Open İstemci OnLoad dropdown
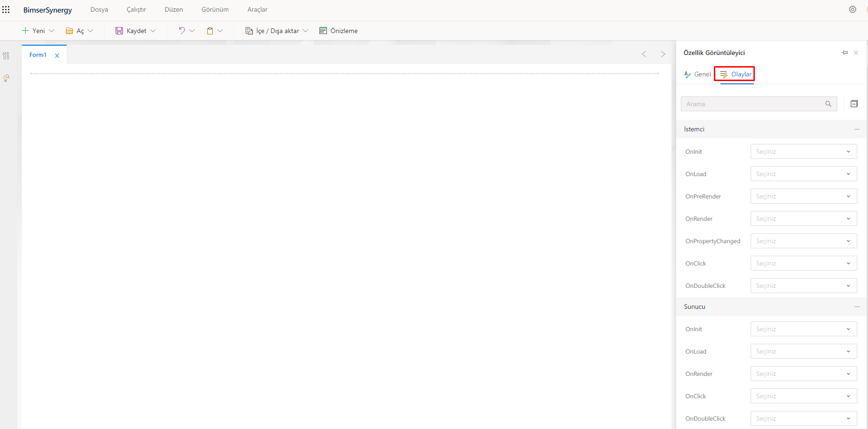The image size is (868, 429). tap(804, 174)
